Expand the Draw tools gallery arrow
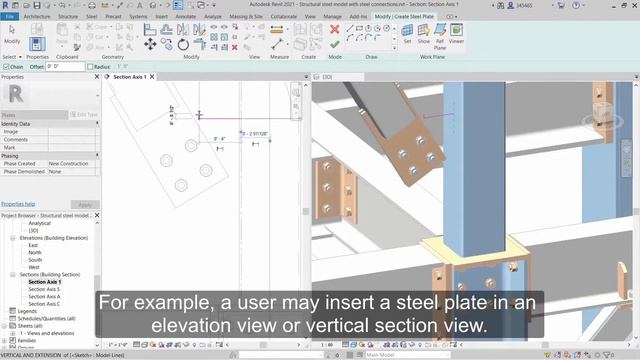The height and width of the screenshot is (360, 640). (x=394, y=48)
